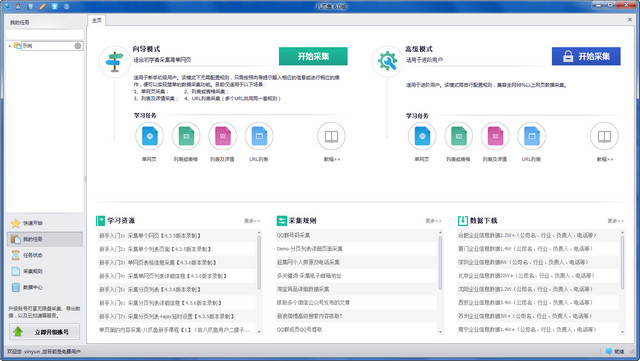Click the 学习资源 green book icon
Image resolution: width=640 pixels, height=361 pixels.
click(x=100, y=221)
